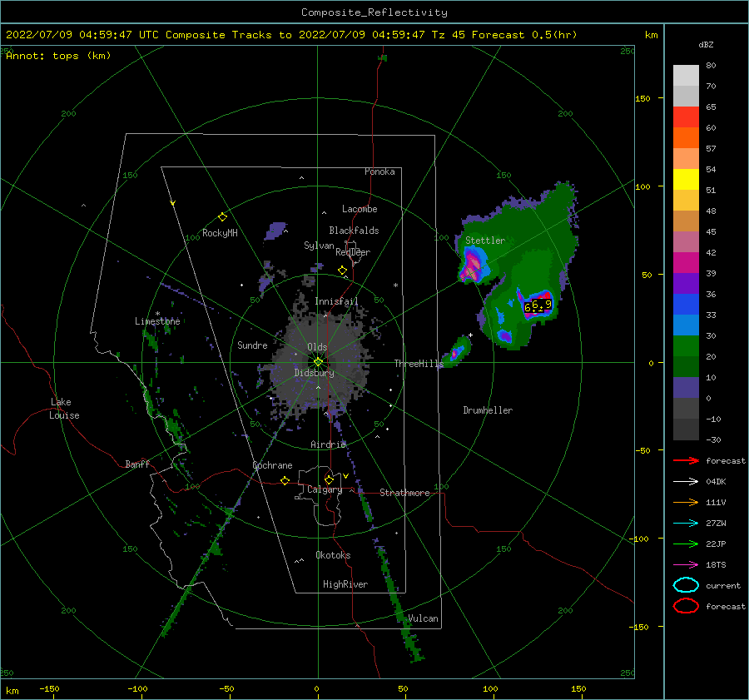Select the magenta 18TS arrow icon
Screen dimensions: 749x700
click(686, 565)
